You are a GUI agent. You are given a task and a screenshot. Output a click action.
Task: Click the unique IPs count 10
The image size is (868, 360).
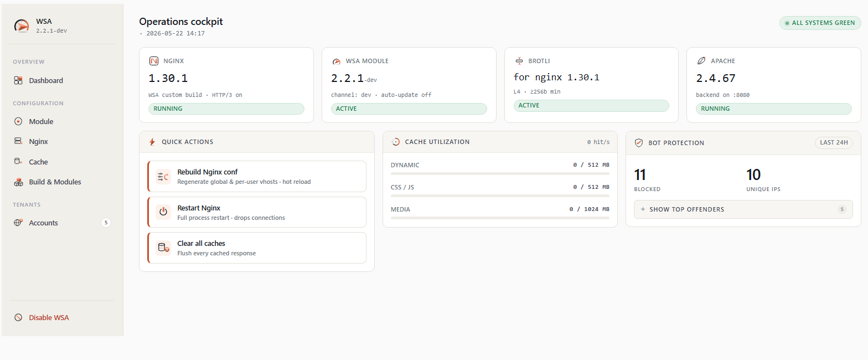(753, 175)
